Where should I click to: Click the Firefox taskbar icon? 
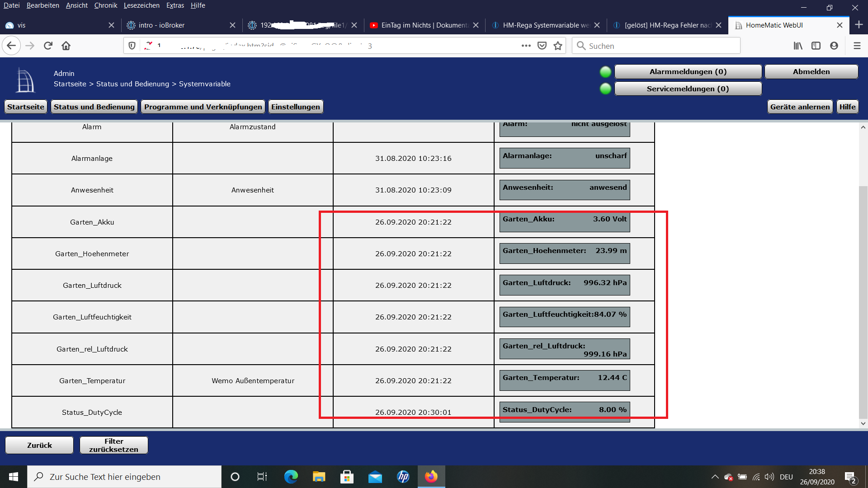point(431,477)
